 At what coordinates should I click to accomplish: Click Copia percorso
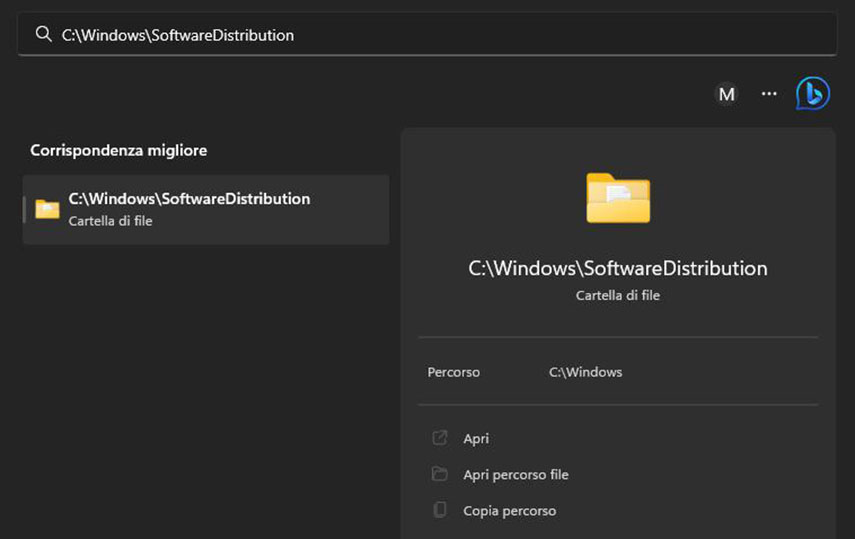[x=509, y=511]
